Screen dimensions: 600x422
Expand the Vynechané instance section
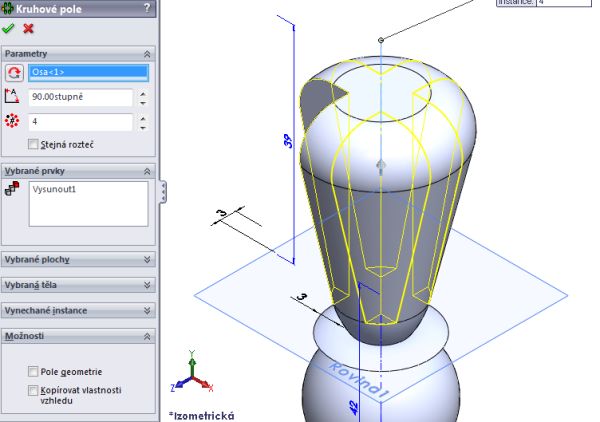(148, 311)
